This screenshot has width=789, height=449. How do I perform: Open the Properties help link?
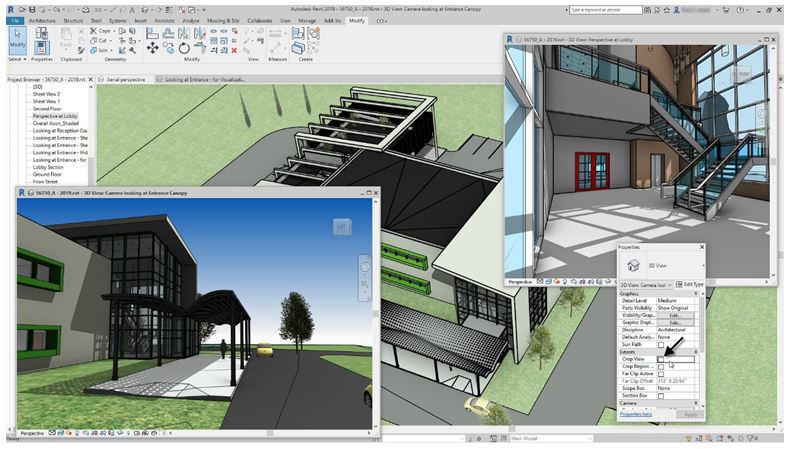pyautogui.click(x=636, y=414)
